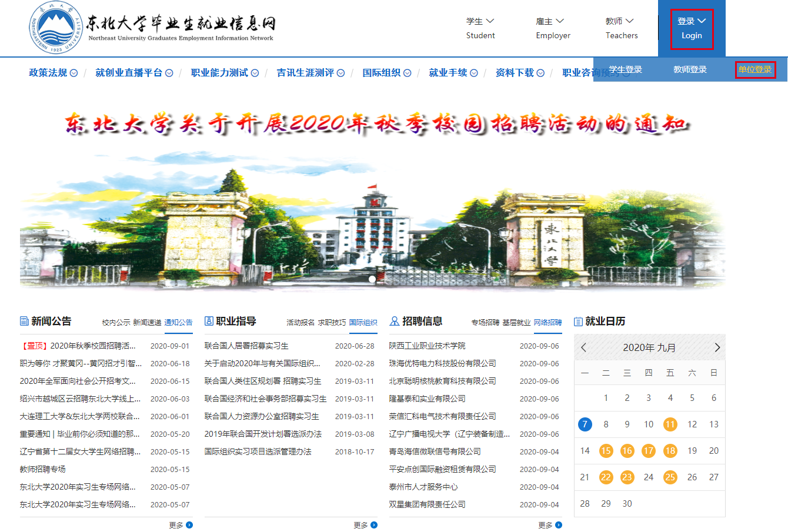Switch to 国际组织 tab in 职业指导
The width and height of the screenshot is (788, 532).
363,322
